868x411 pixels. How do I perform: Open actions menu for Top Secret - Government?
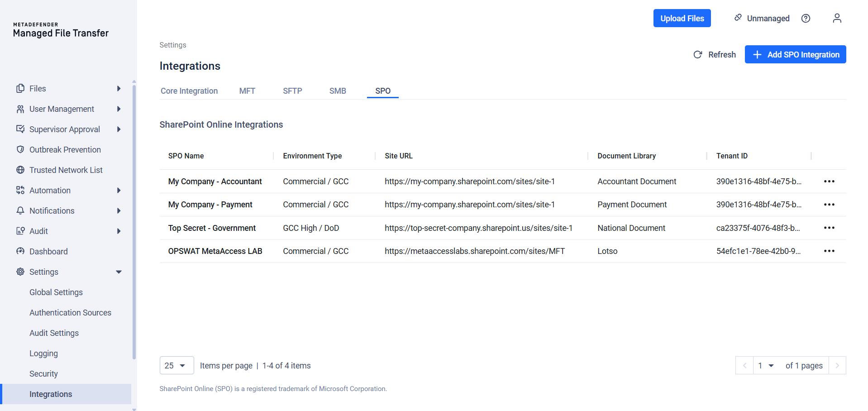point(829,228)
